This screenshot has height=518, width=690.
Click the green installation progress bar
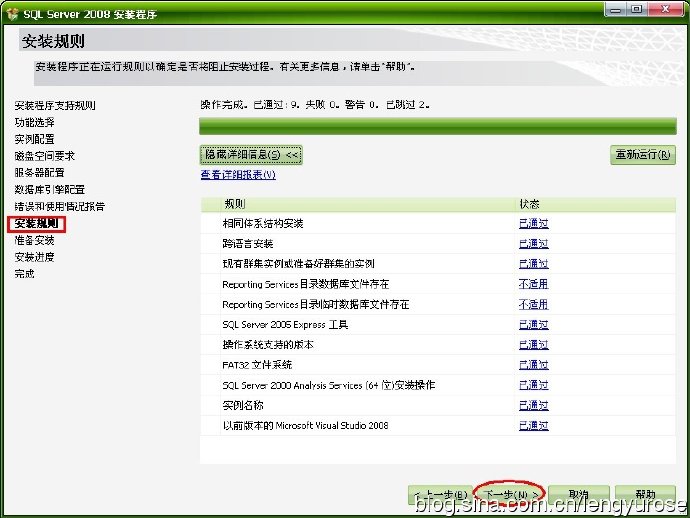tap(438, 126)
